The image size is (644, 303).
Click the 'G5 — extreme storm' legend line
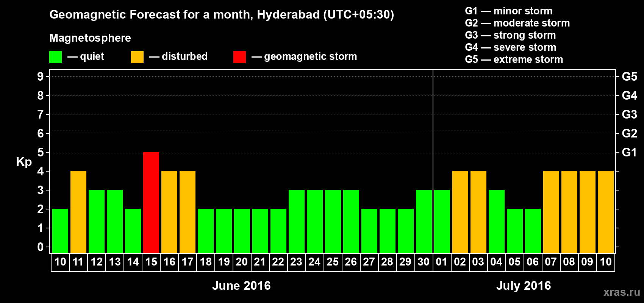[x=514, y=59]
